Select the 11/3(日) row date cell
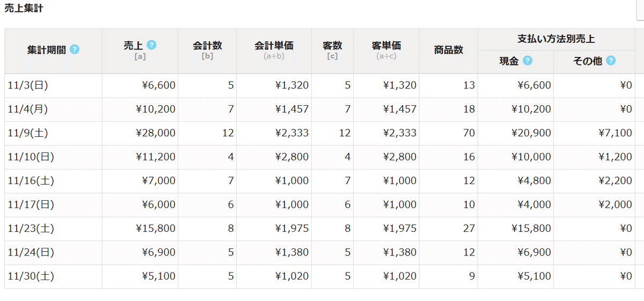Viewport: 644px width, 301px height. pos(28,85)
